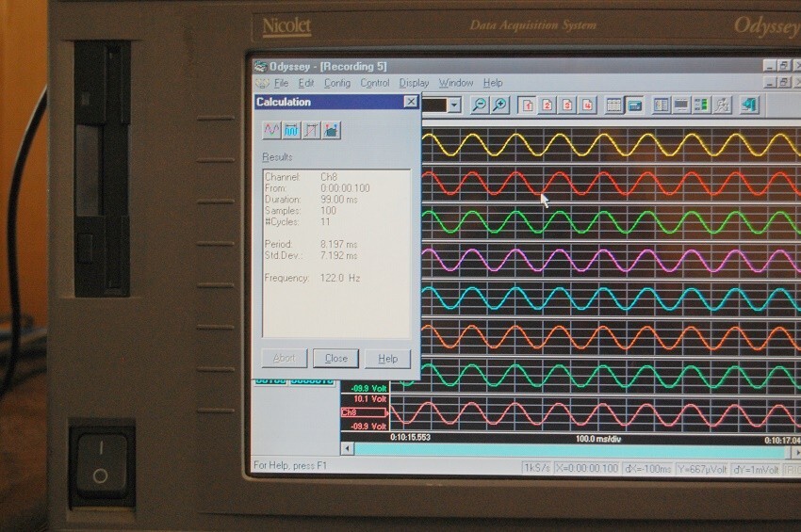Click the Std.Dev. 7.192 ms result

tap(311, 255)
